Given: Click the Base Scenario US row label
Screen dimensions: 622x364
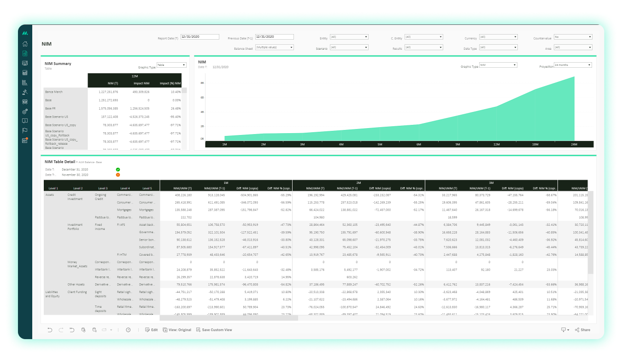Looking at the screenshot, I should pyautogui.click(x=57, y=117).
